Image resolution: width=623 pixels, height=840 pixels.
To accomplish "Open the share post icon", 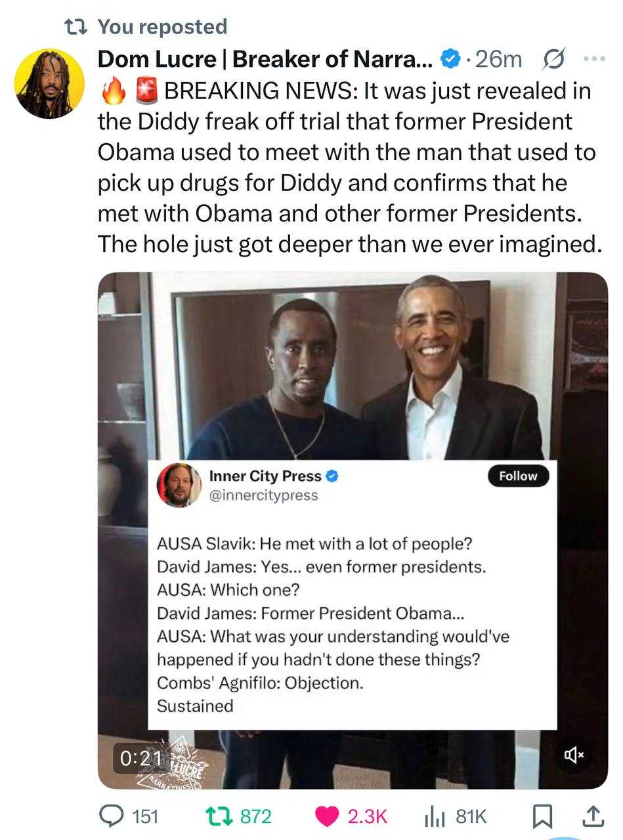I will pos(592,816).
